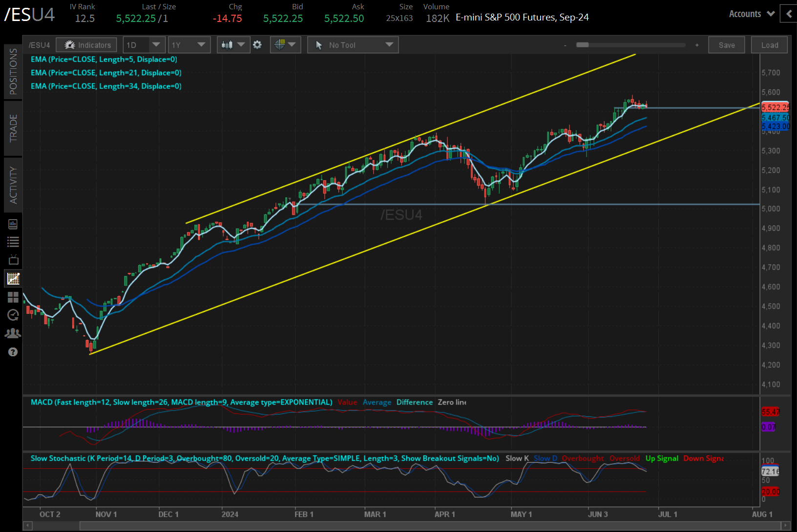Click the Chg value -14.75
This screenshot has width=797, height=532.
click(228, 19)
